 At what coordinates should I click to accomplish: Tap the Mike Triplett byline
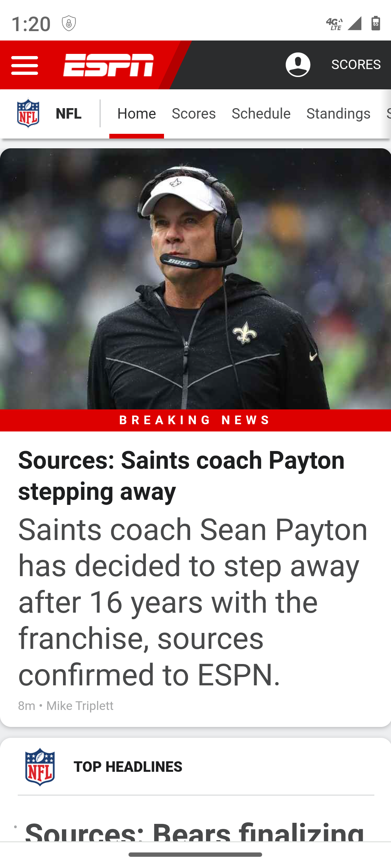click(80, 706)
